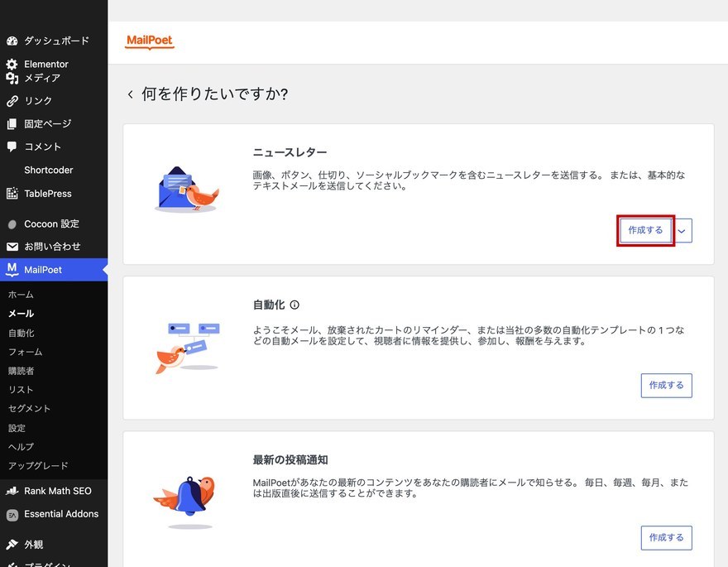Click the メディア media icon
The width and height of the screenshot is (728, 567).
pos(12,78)
